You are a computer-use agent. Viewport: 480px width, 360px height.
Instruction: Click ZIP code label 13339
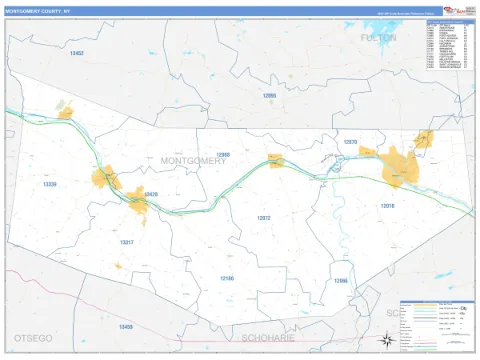click(50, 184)
